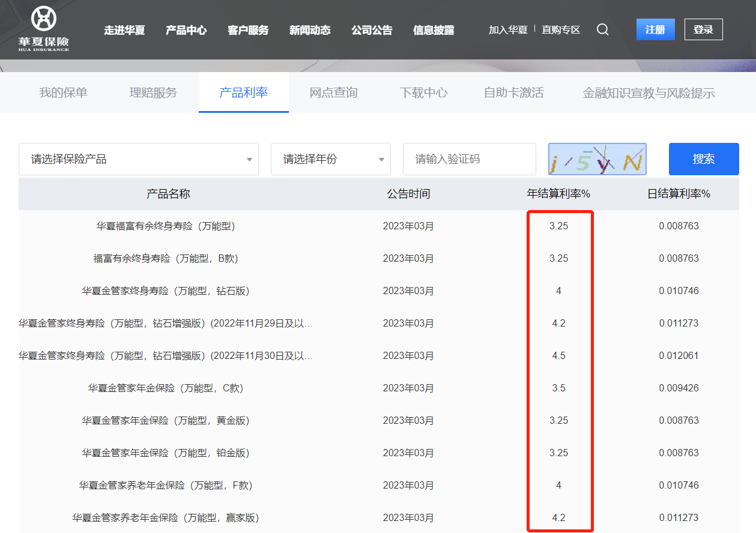Screen dimensions: 756x533
Task: Click the 0.010746 value in 钻石版 row
Action: tap(679, 291)
